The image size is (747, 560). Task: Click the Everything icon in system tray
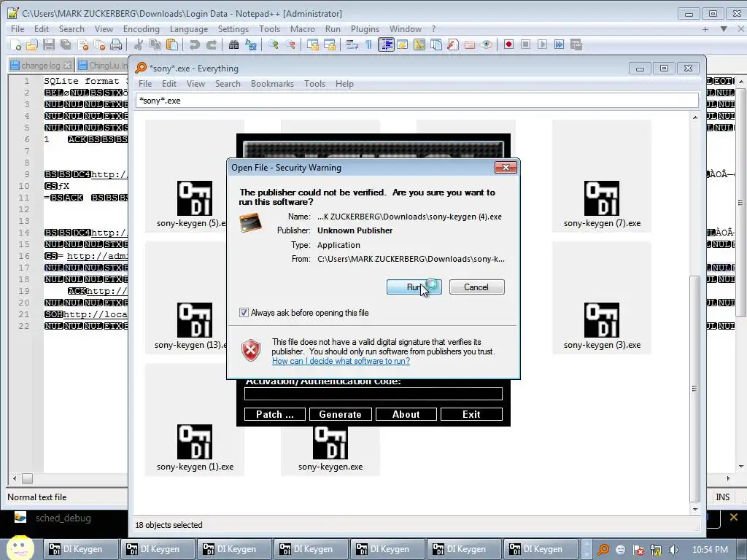point(603,550)
